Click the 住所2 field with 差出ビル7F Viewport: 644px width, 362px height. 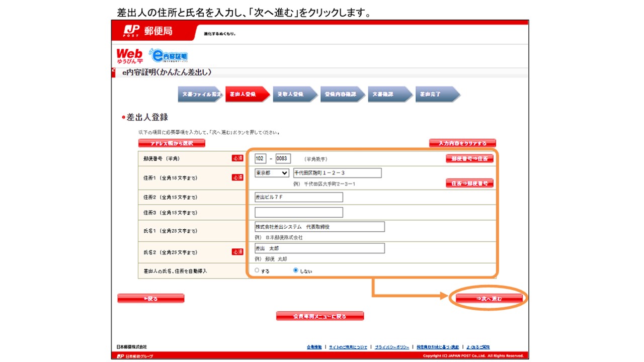pyautogui.click(x=299, y=197)
